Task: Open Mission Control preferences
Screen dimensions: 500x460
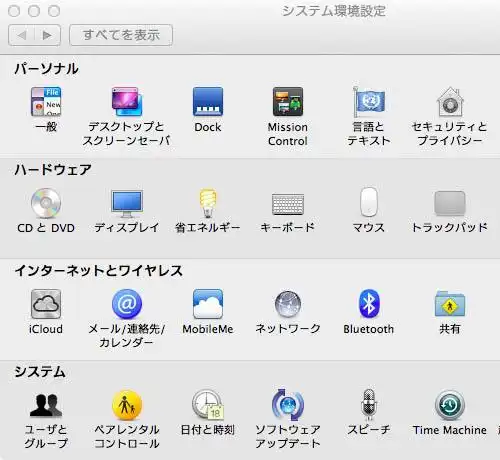Action: [288, 102]
